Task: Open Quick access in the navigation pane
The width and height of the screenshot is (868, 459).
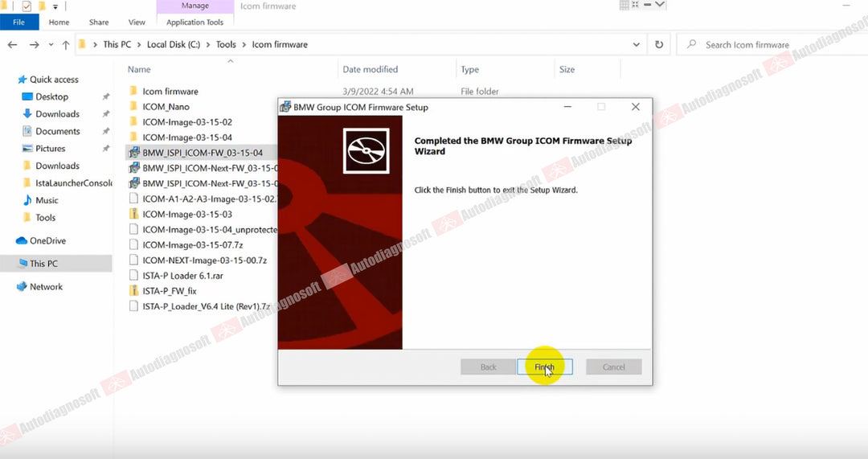Action: (x=54, y=79)
